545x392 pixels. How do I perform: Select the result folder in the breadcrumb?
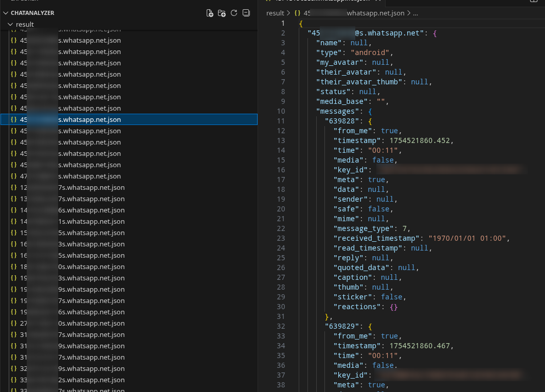click(x=275, y=13)
